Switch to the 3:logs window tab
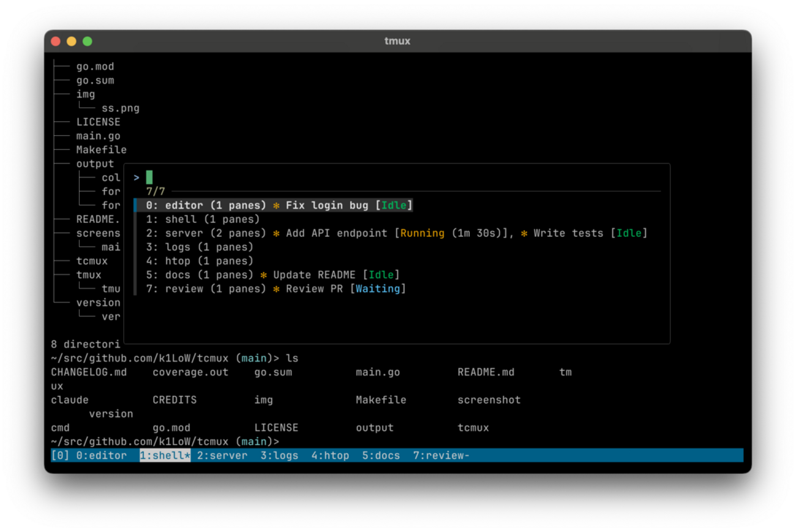796x532 pixels. coord(280,455)
